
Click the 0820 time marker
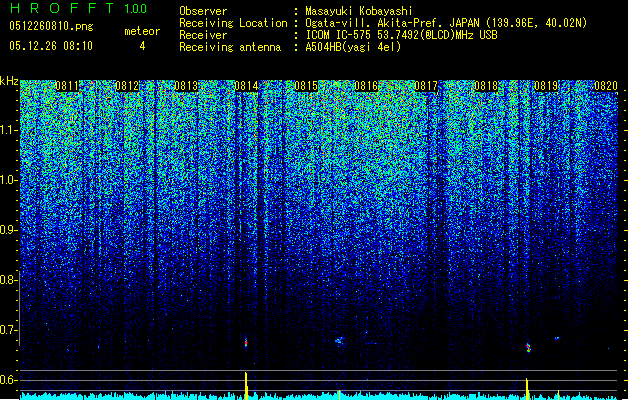click(x=606, y=86)
